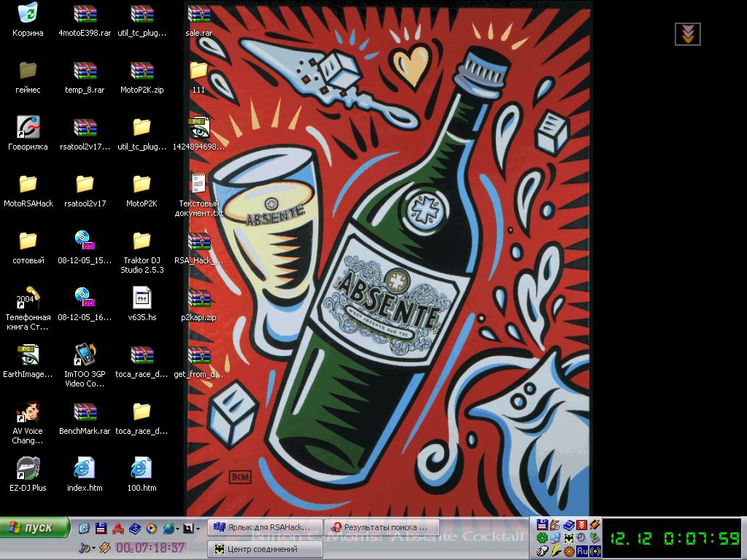This screenshot has width=747, height=560.
Task: Select the v635.hs file
Action: point(142,303)
